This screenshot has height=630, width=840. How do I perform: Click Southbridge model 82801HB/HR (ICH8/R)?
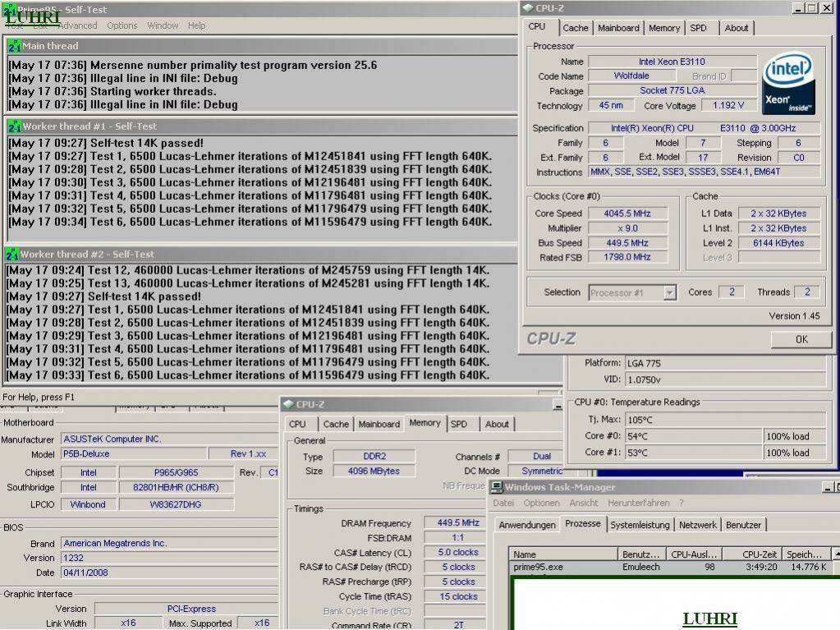point(176,488)
